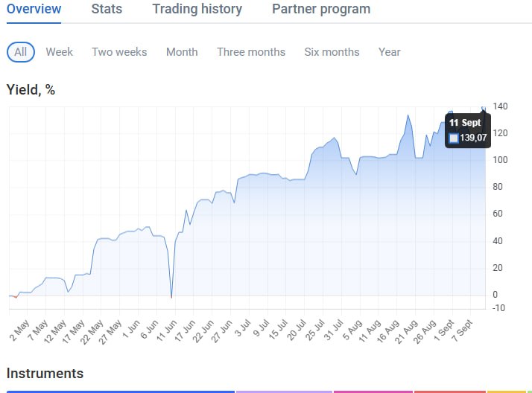The width and height of the screenshot is (532, 393).
Task: Choose the Week period filter
Action: [60, 52]
